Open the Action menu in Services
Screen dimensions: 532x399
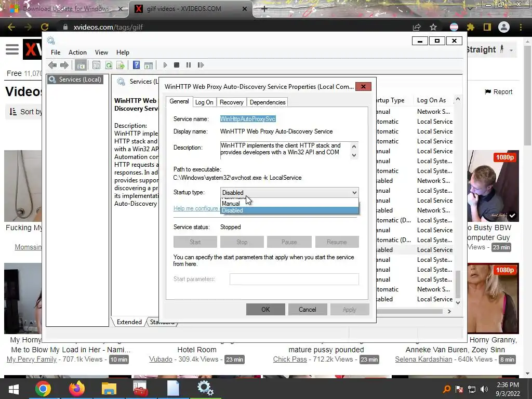point(77,52)
